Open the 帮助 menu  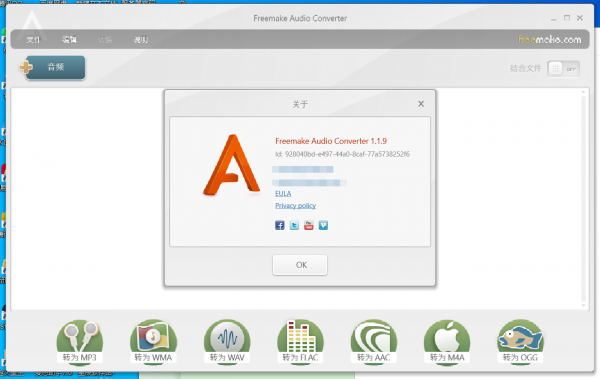[141, 39]
